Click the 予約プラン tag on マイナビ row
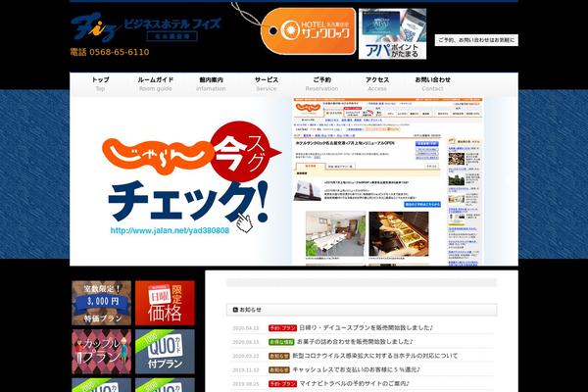The height and width of the screenshot is (392, 588). point(282,384)
